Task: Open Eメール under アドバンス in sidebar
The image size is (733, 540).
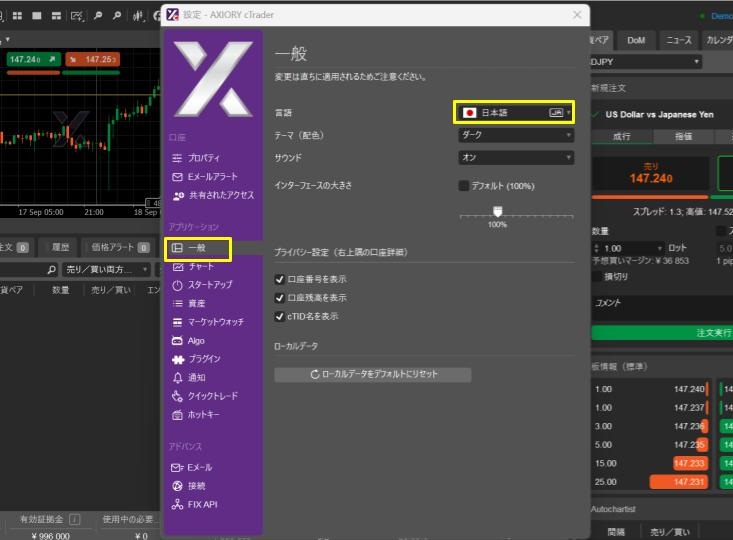Action: pyautogui.click(x=192, y=468)
